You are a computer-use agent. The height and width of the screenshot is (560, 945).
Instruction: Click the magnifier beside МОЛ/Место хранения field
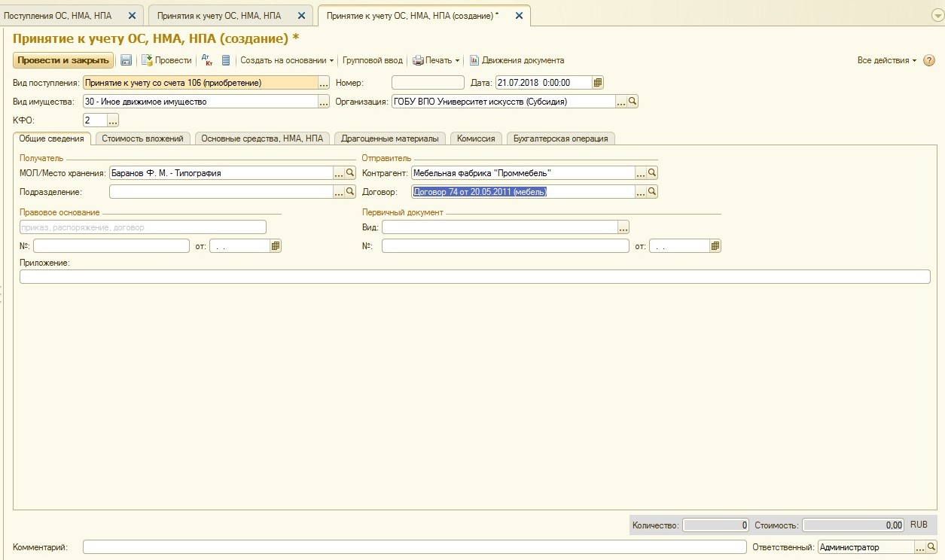point(350,173)
